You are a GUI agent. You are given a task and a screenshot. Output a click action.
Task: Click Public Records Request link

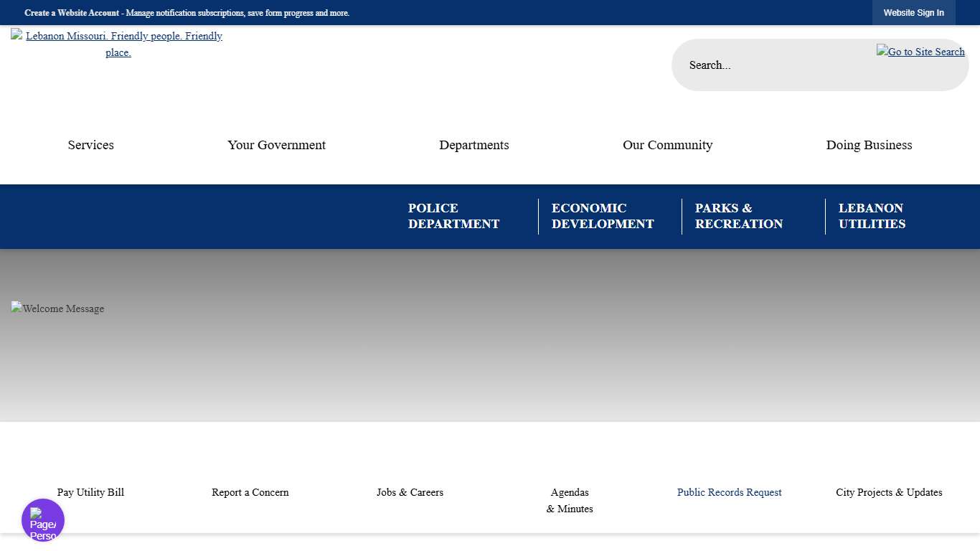[729, 492]
